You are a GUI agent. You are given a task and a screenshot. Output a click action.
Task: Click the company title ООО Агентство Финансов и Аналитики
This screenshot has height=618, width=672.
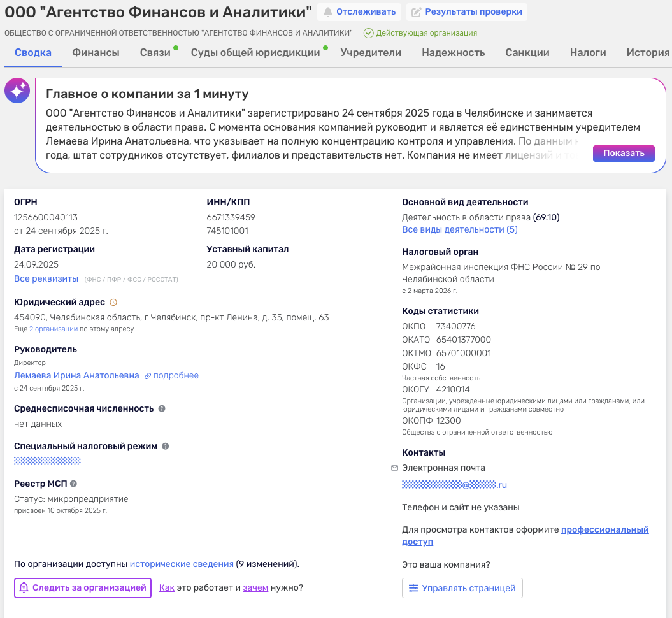pyautogui.click(x=158, y=12)
